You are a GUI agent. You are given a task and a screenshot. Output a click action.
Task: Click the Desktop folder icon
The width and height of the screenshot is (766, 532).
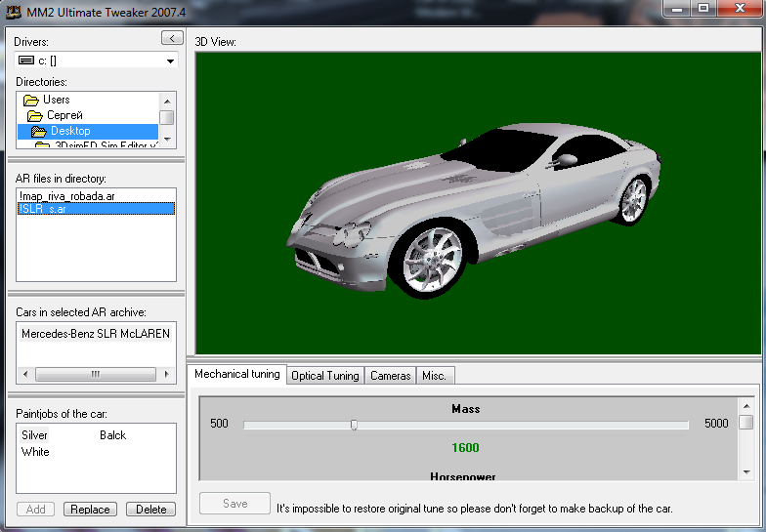point(38,131)
